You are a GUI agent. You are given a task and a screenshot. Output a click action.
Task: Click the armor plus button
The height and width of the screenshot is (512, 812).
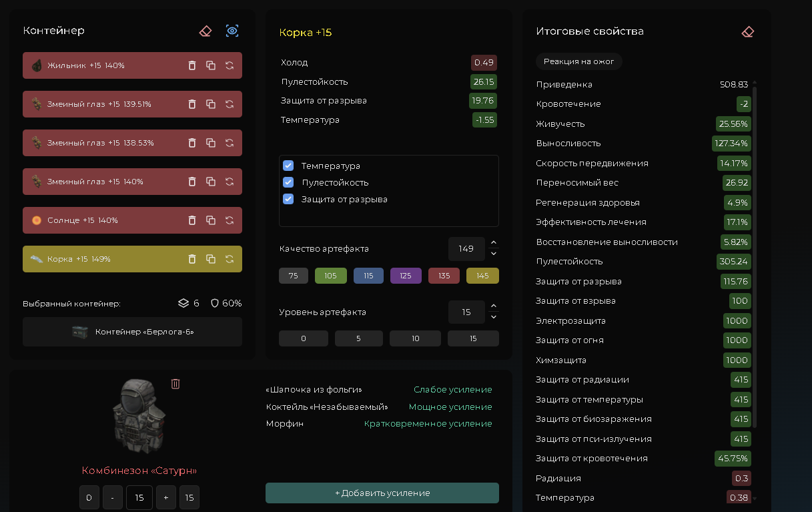tap(166, 498)
